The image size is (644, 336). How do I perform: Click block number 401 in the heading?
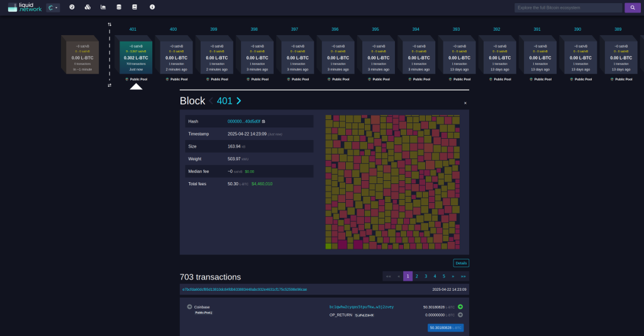(x=225, y=101)
